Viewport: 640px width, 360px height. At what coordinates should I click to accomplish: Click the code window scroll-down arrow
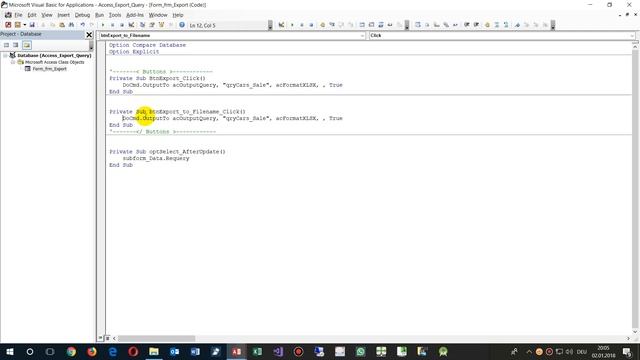pyautogui.click(x=635, y=331)
